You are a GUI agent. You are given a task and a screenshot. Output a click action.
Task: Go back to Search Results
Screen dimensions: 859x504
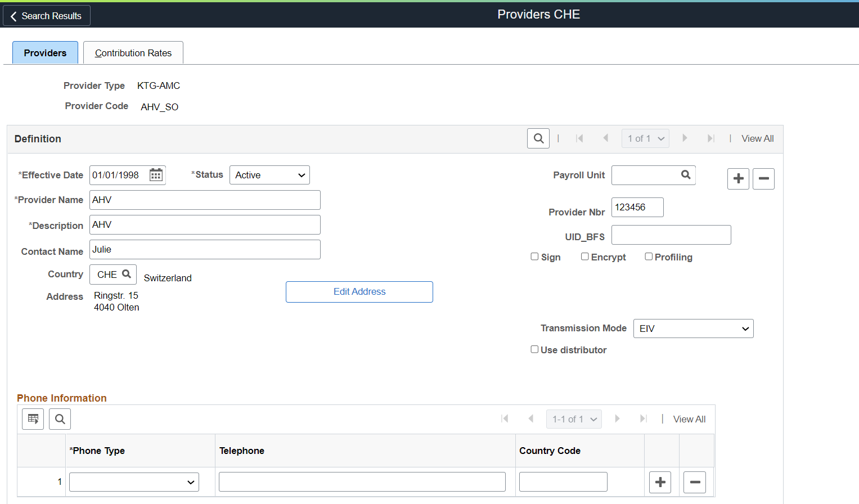point(47,16)
